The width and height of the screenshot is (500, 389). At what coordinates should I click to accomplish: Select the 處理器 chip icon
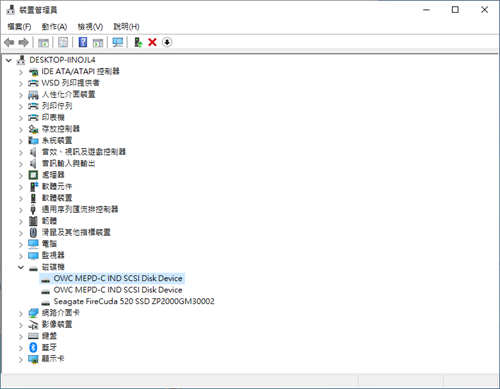click(x=33, y=175)
